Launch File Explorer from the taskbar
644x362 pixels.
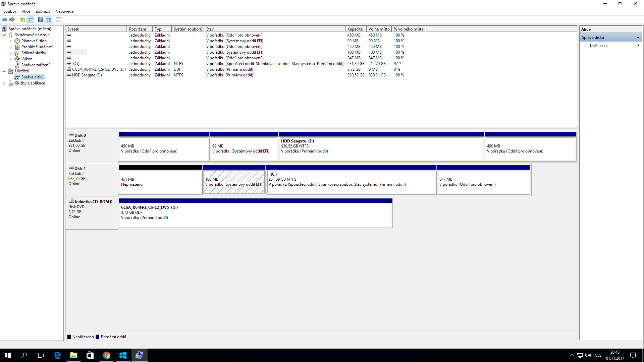tap(73, 355)
